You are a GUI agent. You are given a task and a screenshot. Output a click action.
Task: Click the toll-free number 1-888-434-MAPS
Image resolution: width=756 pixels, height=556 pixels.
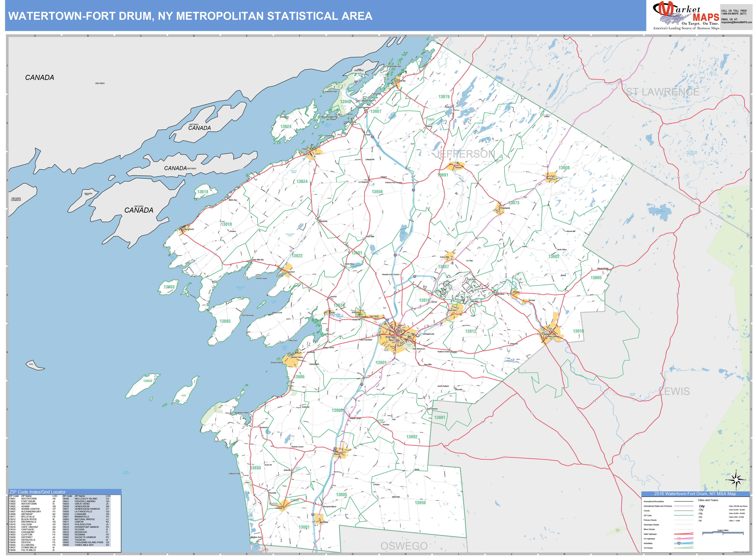tap(734, 14)
